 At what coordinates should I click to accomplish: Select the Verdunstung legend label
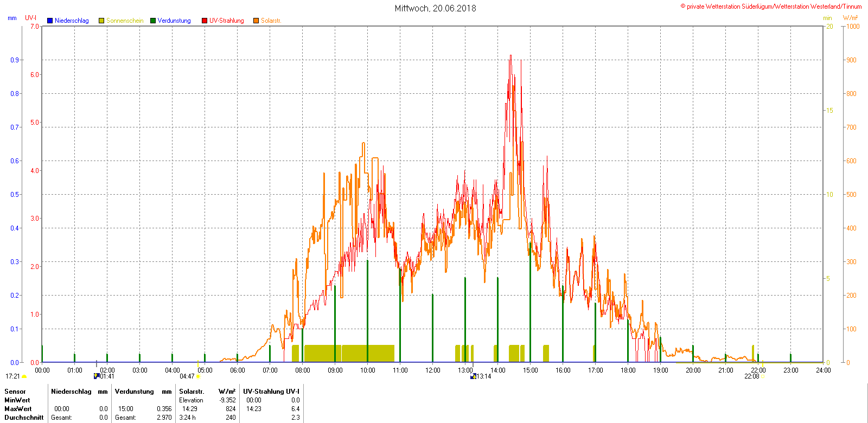pyautogui.click(x=174, y=21)
